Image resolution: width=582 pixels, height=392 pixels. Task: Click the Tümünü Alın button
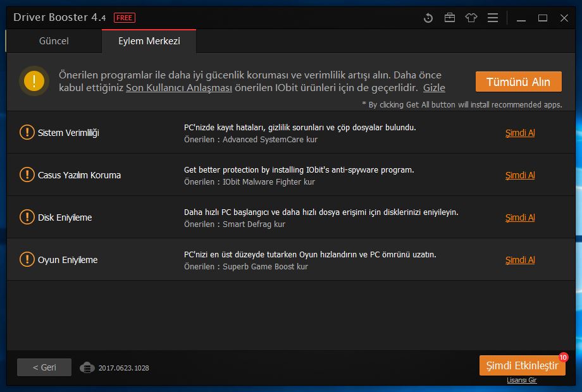tap(519, 82)
